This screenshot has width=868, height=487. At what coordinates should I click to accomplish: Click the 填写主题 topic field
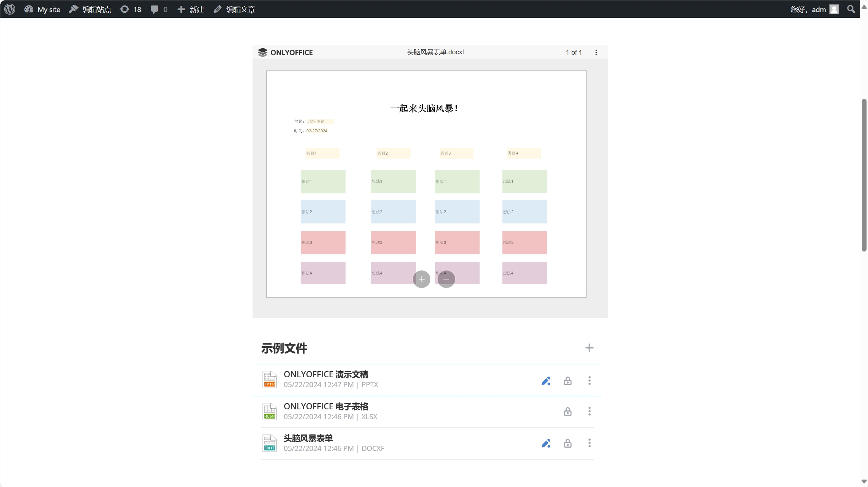click(320, 121)
